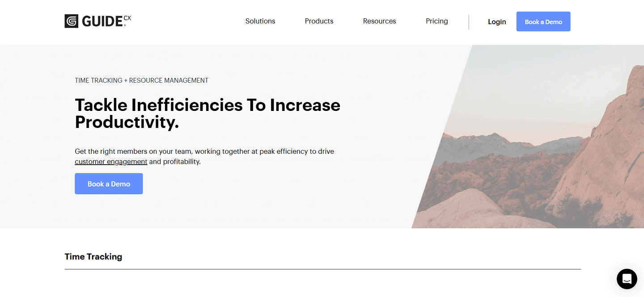The width and height of the screenshot is (644, 297).
Task: Open the Intercom chat bubble icon
Action: point(627,279)
